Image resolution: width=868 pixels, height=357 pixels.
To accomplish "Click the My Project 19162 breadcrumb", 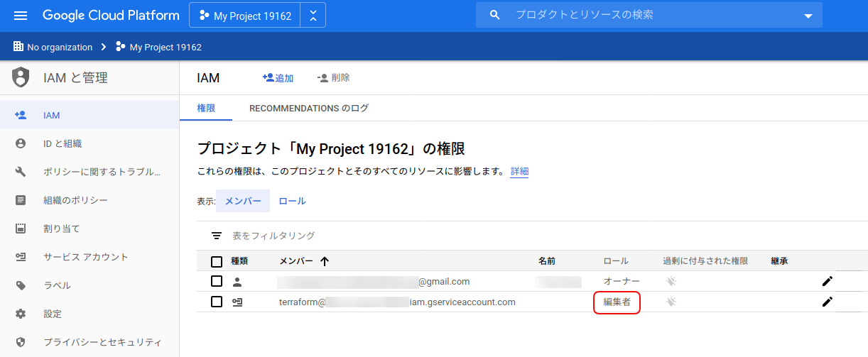I will pyautogui.click(x=166, y=48).
